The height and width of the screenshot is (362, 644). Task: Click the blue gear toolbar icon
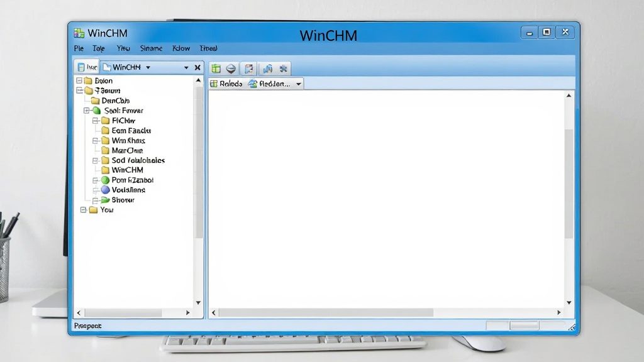point(284,69)
